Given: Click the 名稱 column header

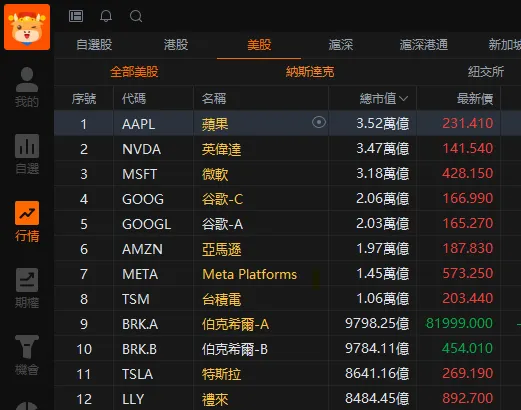Looking at the screenshot, I should click(x=214, y=99).
